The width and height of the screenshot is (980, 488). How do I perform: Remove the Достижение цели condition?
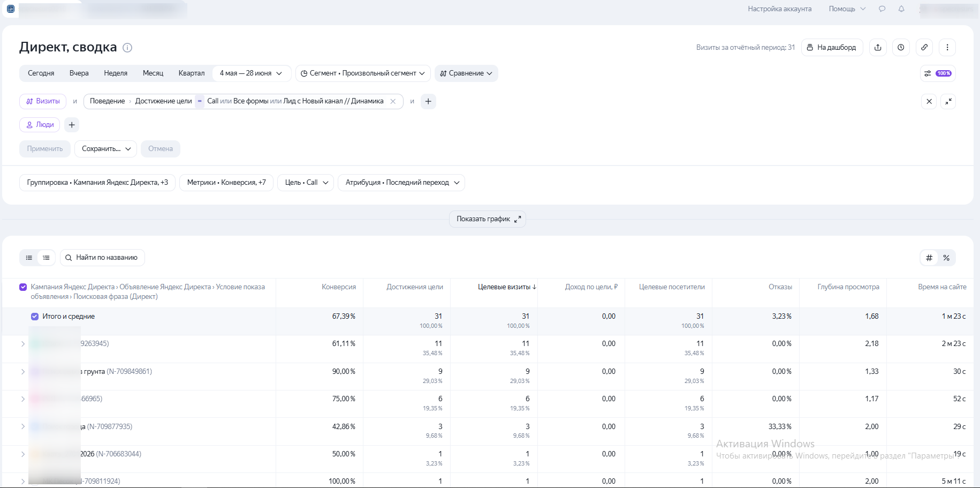(x=393, y=101)
